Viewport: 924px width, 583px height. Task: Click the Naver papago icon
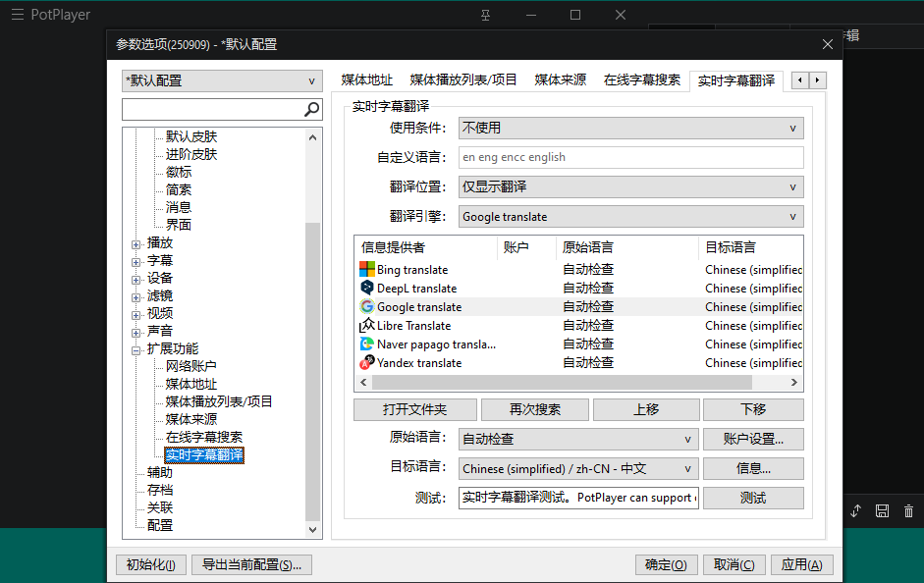click(367, 344)
